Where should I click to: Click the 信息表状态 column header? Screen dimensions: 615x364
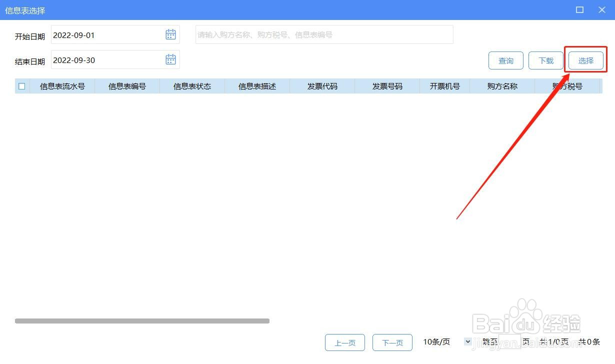pos(192,85)
